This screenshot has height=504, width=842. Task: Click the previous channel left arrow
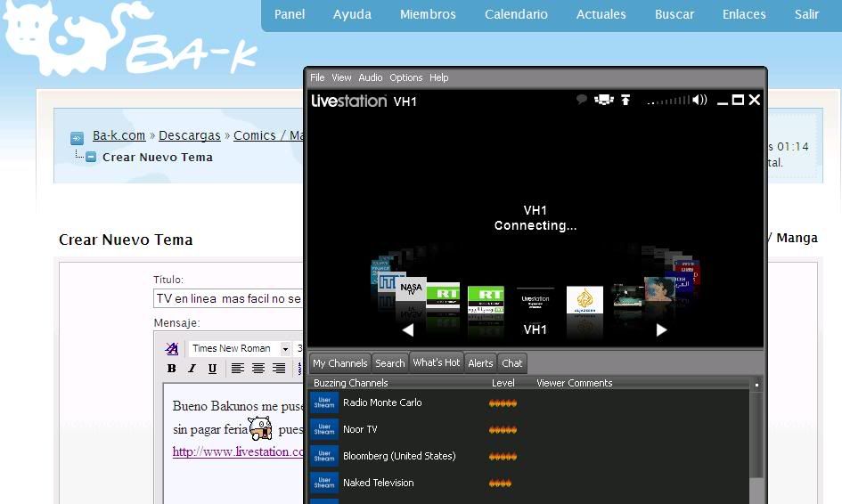click(x=408, y=330)
